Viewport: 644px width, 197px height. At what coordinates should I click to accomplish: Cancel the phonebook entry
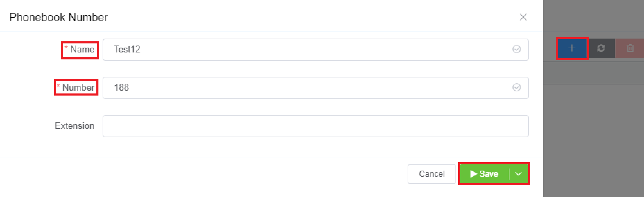point(432,174)
